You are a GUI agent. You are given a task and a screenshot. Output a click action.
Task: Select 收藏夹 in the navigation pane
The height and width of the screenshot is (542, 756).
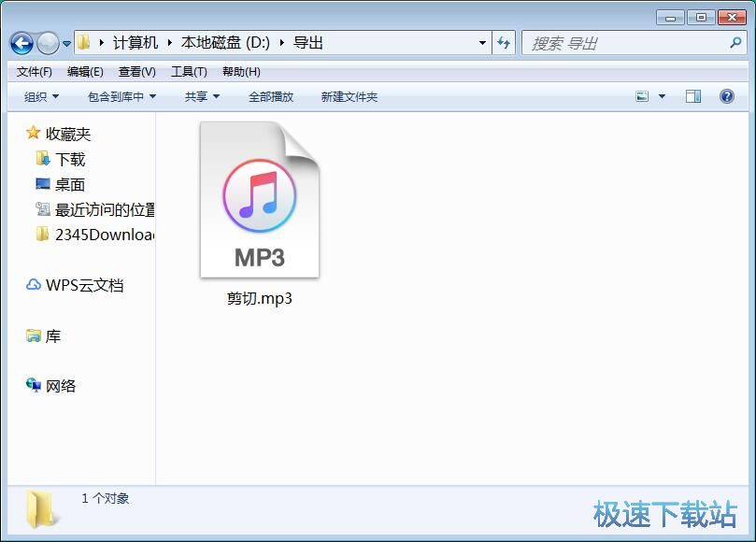click(68, 134)
